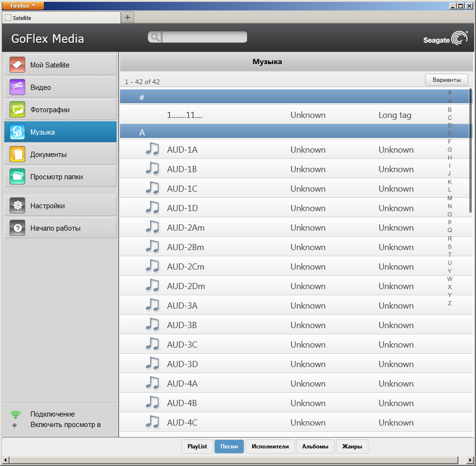Switch to the Жанры tab
476x466 pixels.
[x=352, y=447]
